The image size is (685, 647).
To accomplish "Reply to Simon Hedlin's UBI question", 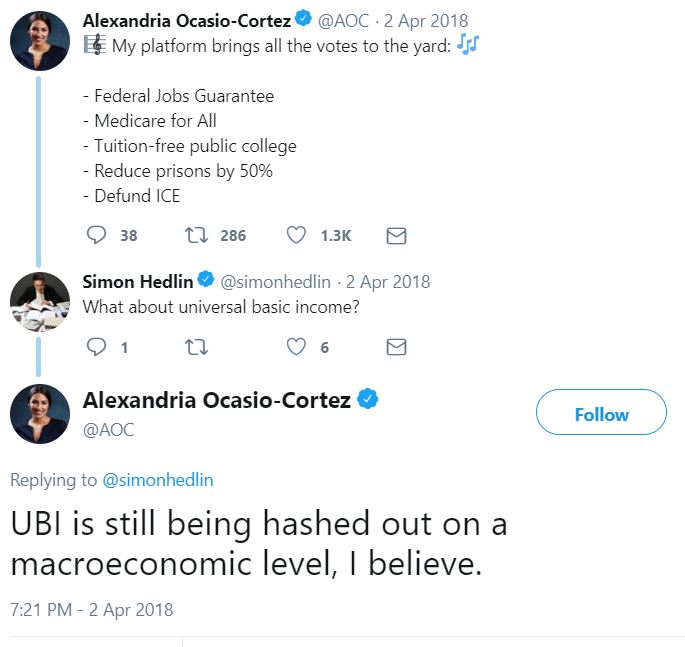I will 96,347.
